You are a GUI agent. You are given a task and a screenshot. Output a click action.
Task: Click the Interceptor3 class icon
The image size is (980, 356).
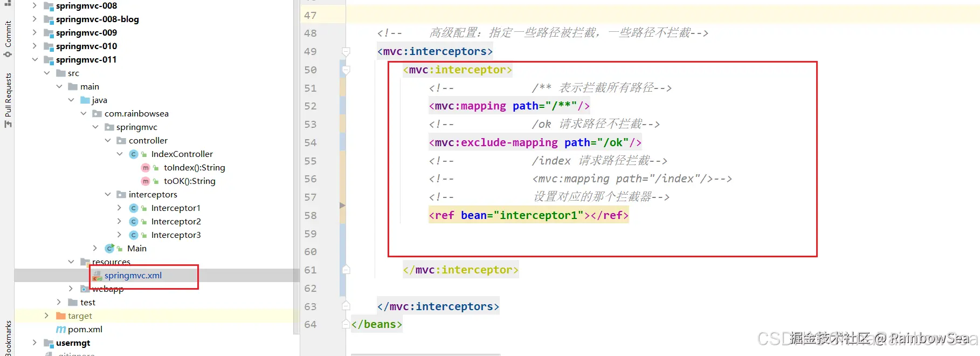pos(134,235)
